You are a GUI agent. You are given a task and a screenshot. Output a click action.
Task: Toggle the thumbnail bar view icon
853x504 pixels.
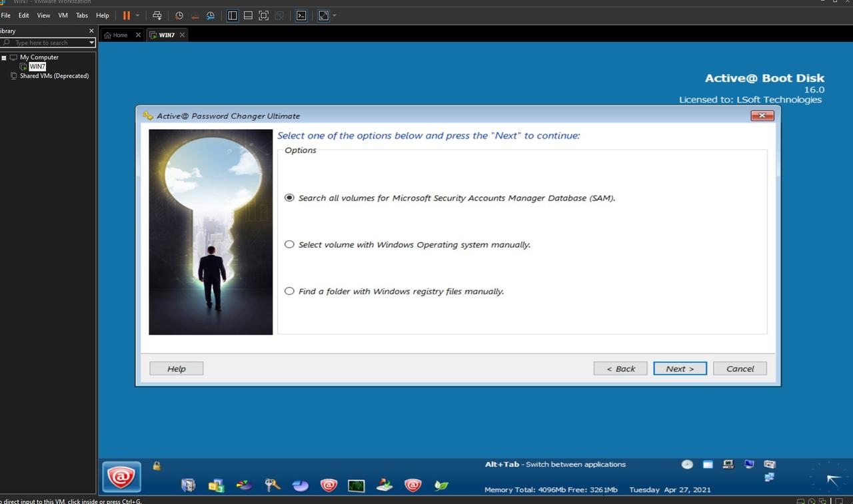pos(248,15)
